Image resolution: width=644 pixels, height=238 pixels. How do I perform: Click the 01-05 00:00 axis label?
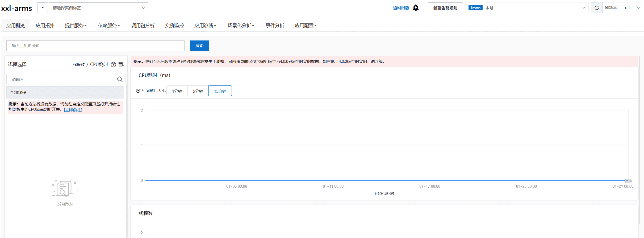tap(237, 186)
